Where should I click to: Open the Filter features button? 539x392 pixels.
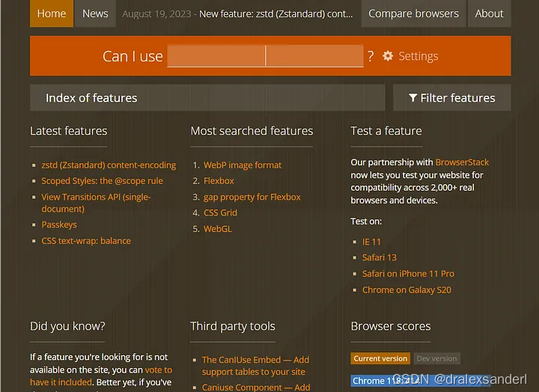pyautogui.click(x=451, y=98)
